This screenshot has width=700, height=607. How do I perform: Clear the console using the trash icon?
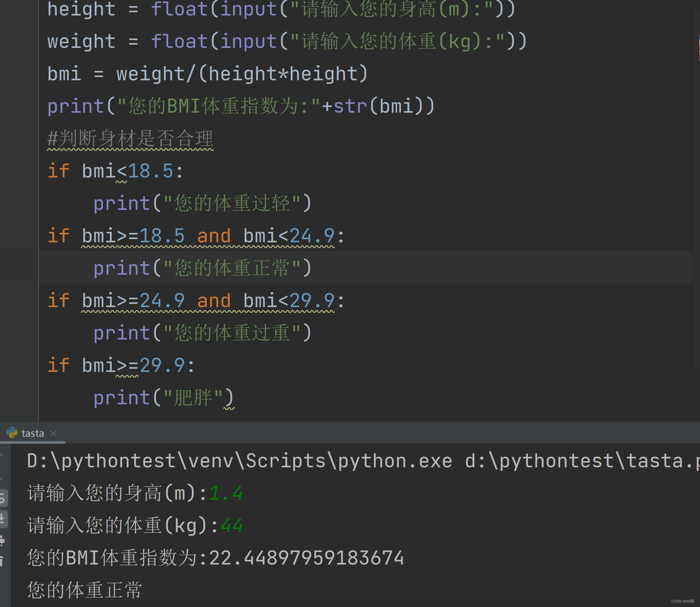[x=2, y=559]
